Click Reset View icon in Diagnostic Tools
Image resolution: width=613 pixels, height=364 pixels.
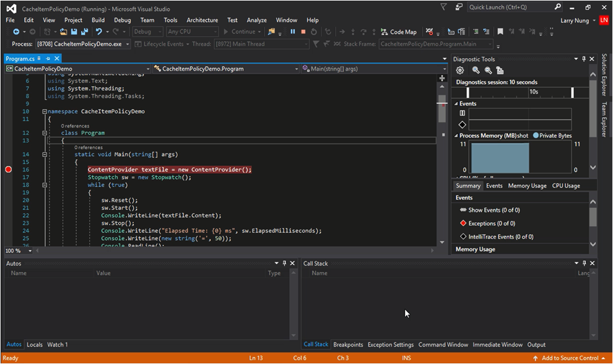click(500, 71)
